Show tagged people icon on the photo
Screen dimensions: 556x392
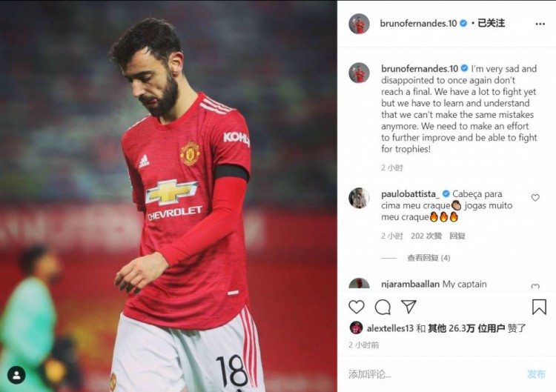pyautogui.click(x=16, y=375)
